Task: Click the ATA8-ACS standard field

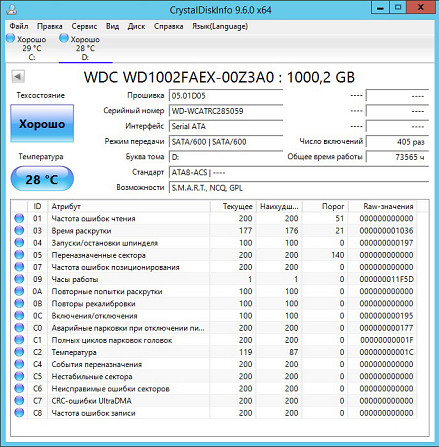Action: [x=299, y=173]
